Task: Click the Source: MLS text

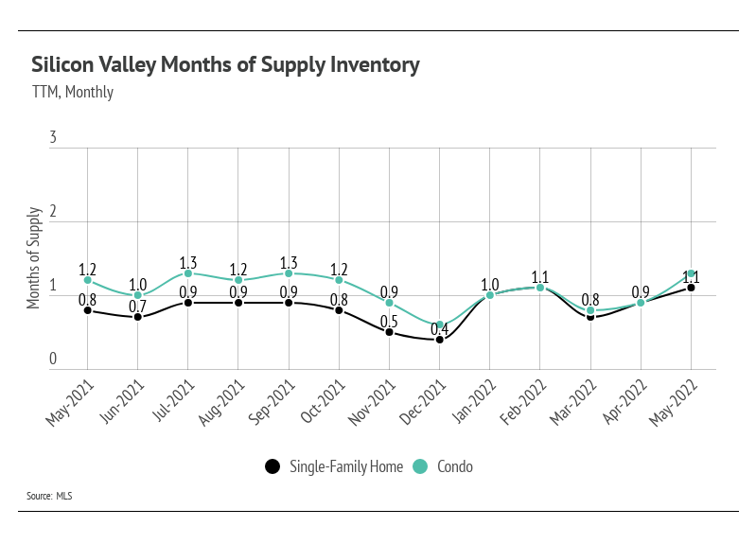Action: click(49, 496)
